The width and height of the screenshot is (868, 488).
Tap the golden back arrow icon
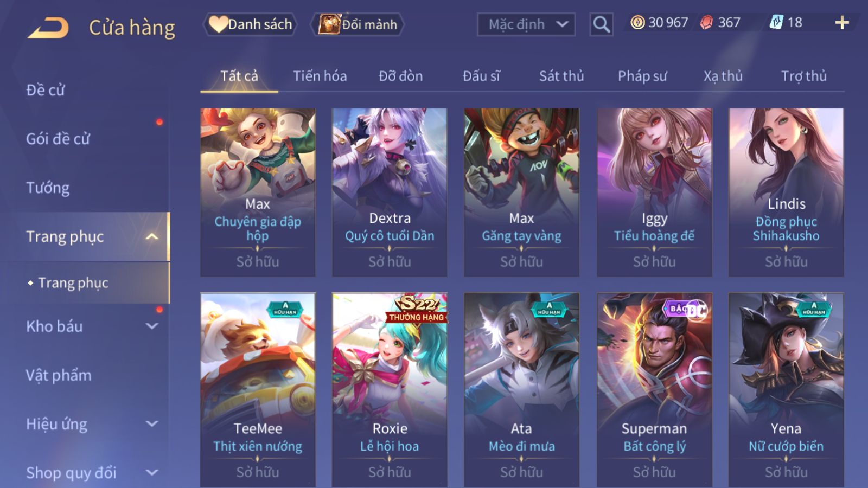[48, 28]
